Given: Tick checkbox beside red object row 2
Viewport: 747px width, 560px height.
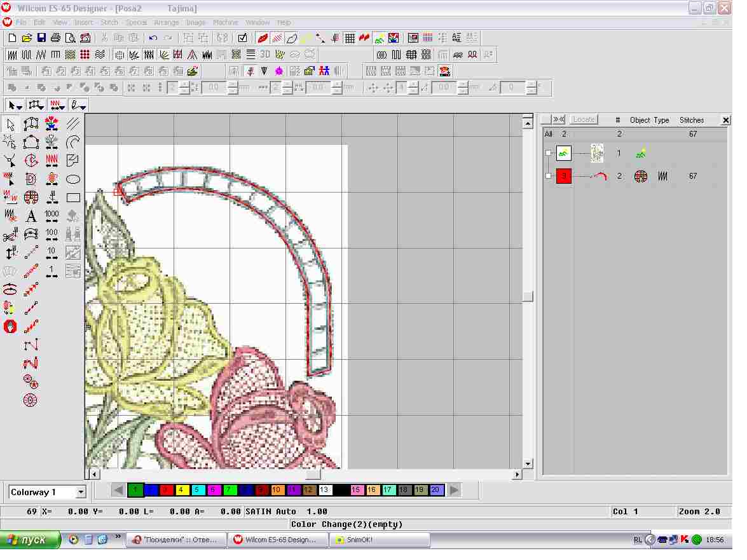Looking at the screenshot, I should tap(549, 176).
